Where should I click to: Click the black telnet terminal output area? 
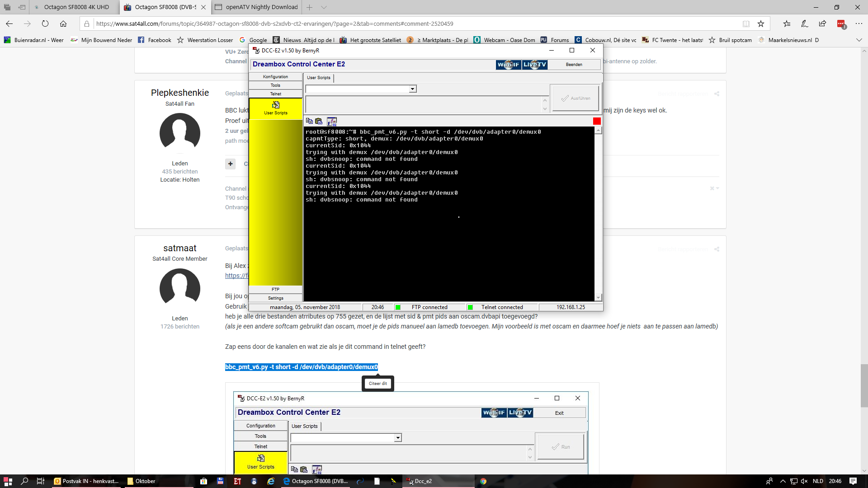point(449,214)
